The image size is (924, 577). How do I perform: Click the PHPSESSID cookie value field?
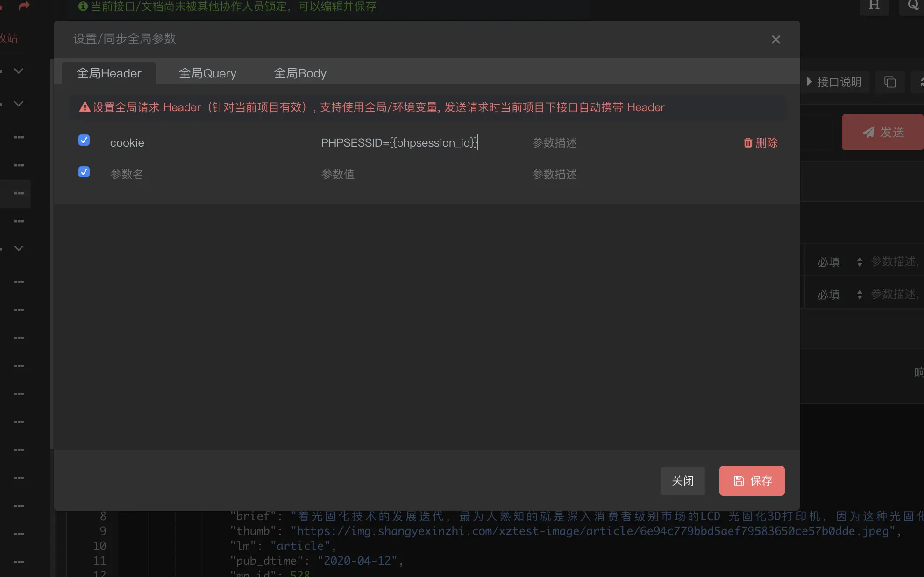(399, 142)
